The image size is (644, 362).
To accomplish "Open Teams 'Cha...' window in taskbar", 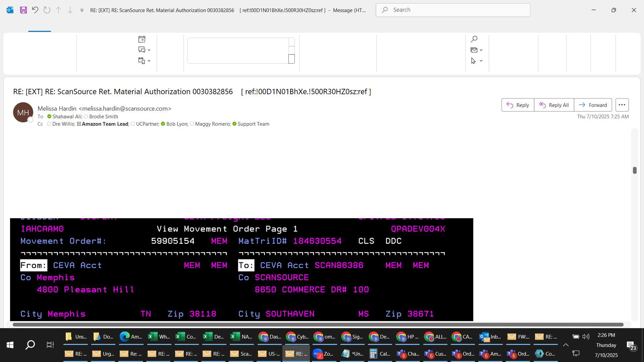I will point(408,354).
